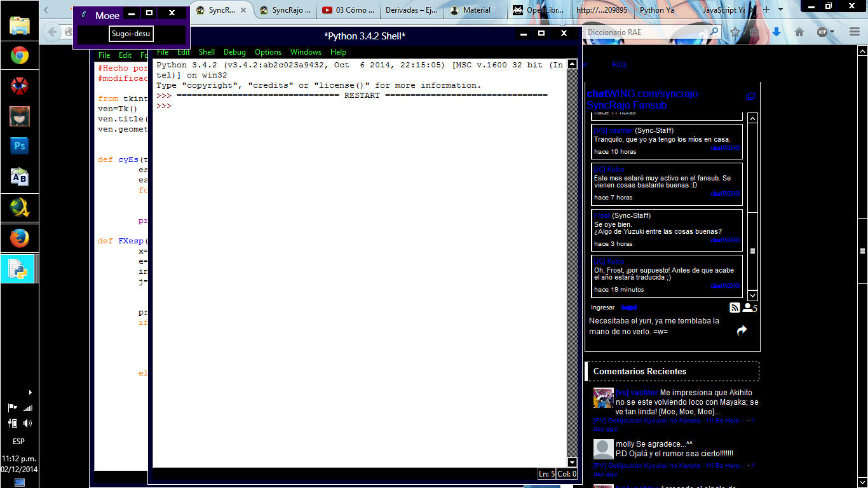This screenshot has height=488, width=868.
Task: Open a new Firefox tab
Action: tap(766, 10)
